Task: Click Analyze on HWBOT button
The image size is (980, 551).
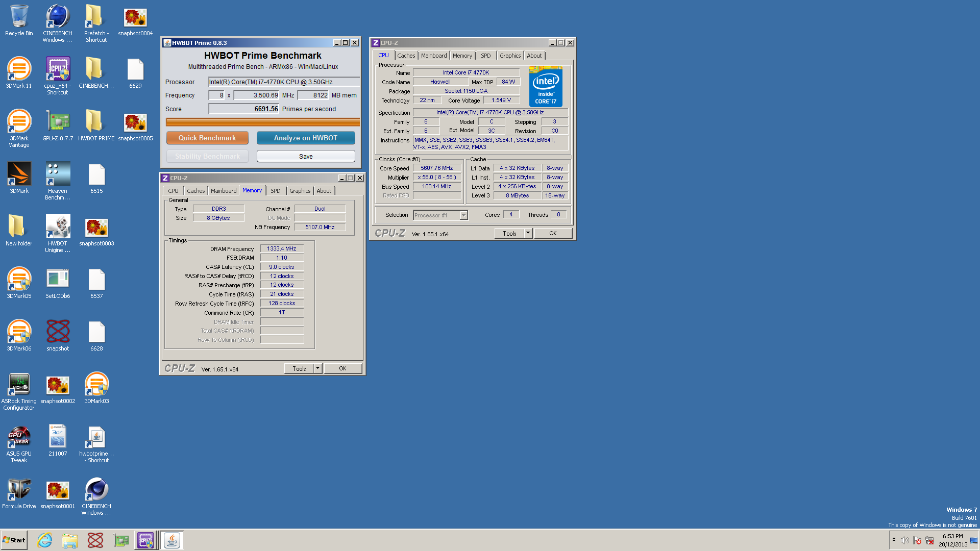Action: tap(306, 138)
